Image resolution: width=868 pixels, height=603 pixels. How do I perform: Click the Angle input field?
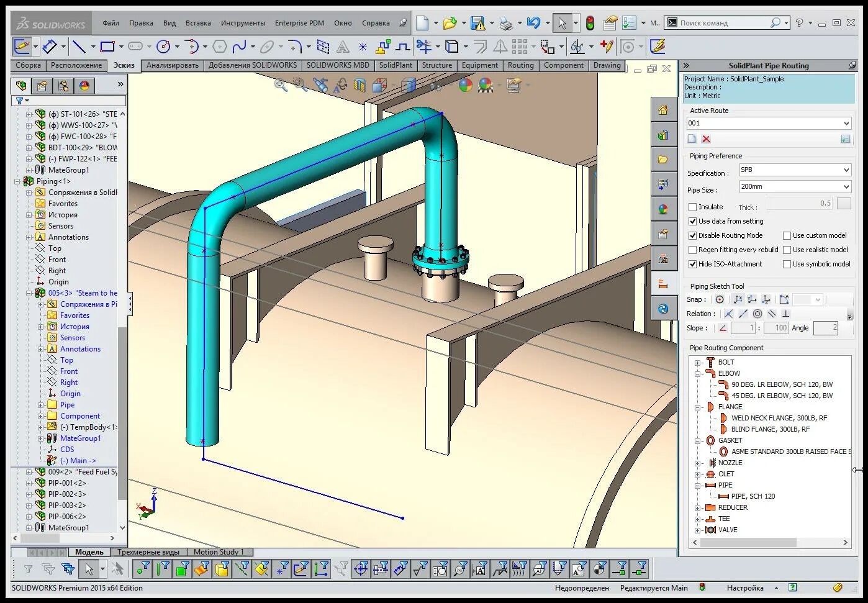point(826,328)
